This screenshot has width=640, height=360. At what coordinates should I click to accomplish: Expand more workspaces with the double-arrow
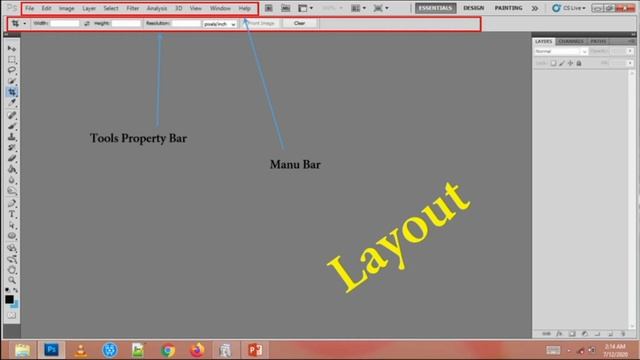535,8
